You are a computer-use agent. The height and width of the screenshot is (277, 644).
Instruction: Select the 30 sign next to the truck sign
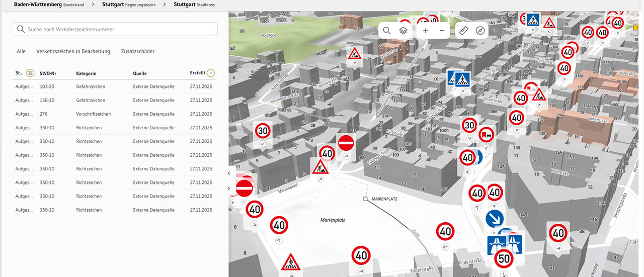click(x=469, y=125)
